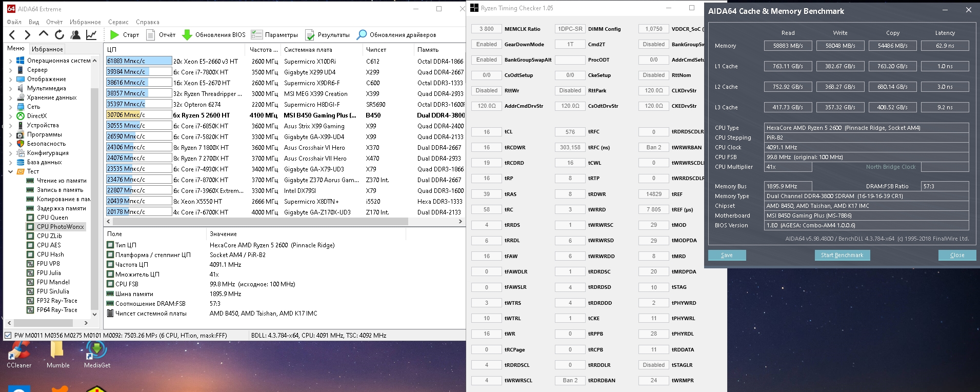Refresh the AIDA64 view

(x=59, y=35)
